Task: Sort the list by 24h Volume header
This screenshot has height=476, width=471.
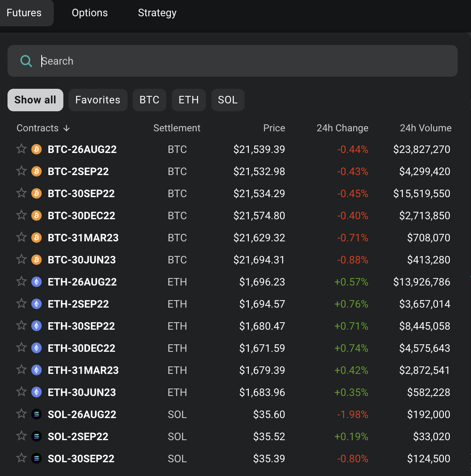Action: [x=426, y=128]
